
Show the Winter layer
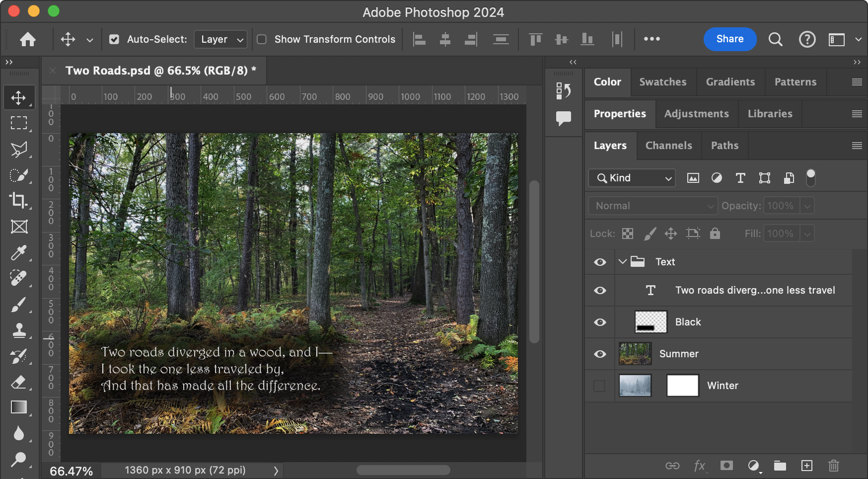tap(600, 386)
